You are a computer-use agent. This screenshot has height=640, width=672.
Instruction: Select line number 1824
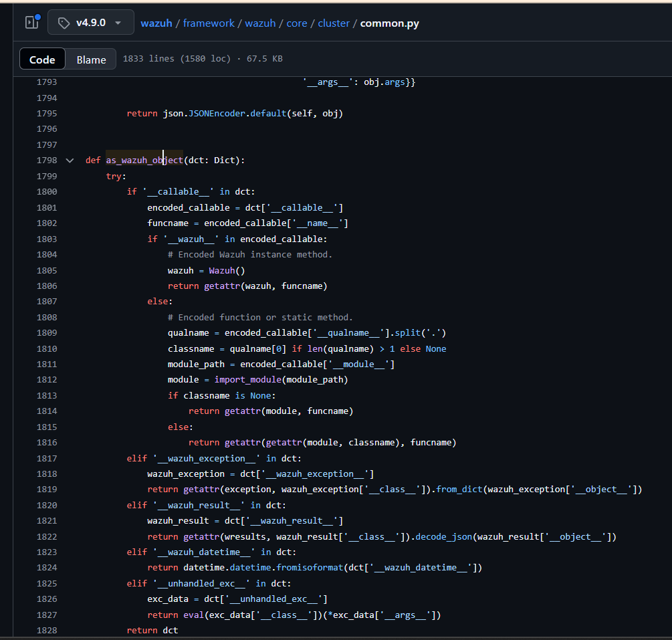click(x=47, y=568)
